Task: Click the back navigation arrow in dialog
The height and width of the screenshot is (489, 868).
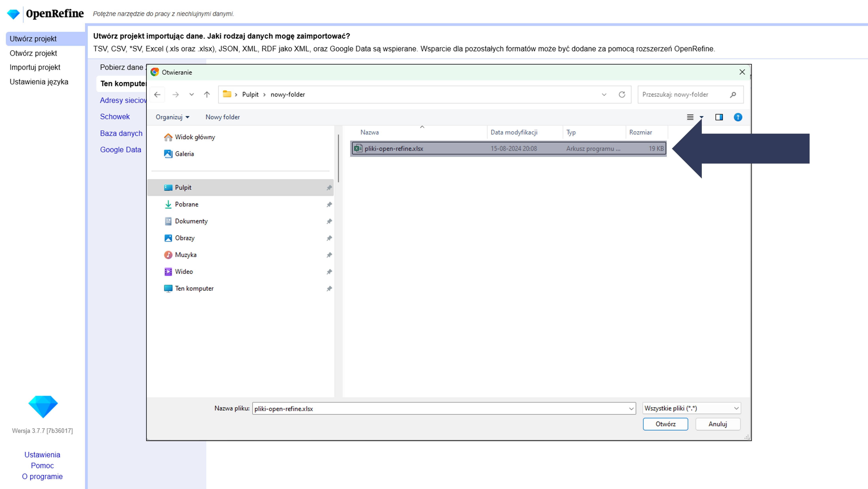Action: click(x=157, y=95)
